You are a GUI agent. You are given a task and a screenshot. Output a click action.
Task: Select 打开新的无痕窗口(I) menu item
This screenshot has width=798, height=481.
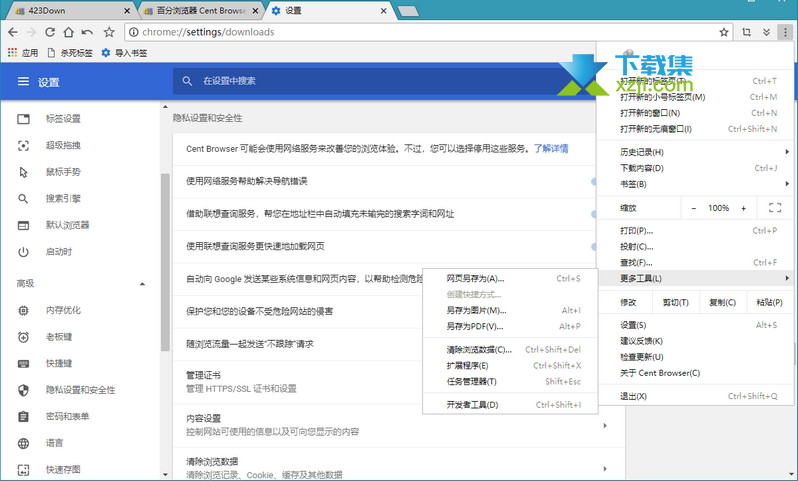click(697, 129)
